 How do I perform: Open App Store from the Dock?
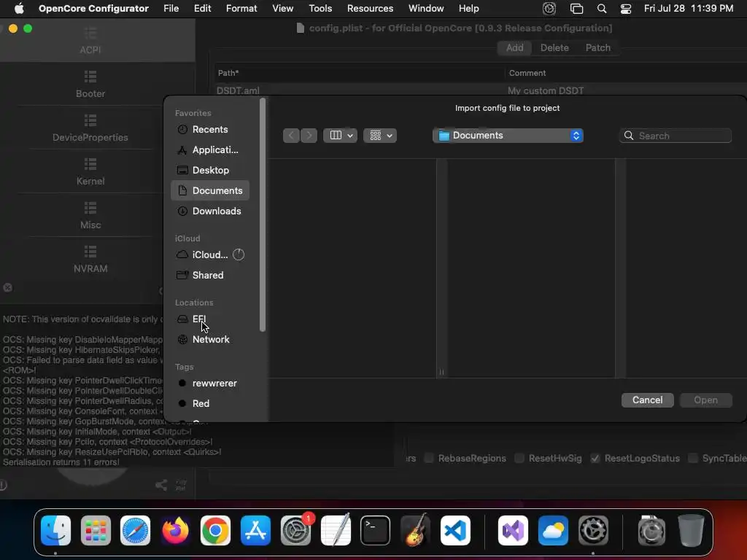tap(255, 530)
